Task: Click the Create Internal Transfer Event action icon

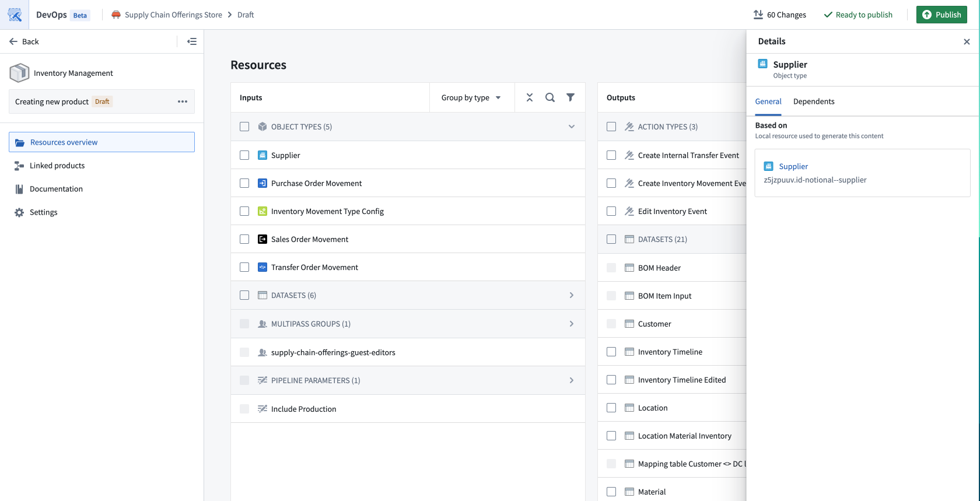Action: click(x=629, y=155)
